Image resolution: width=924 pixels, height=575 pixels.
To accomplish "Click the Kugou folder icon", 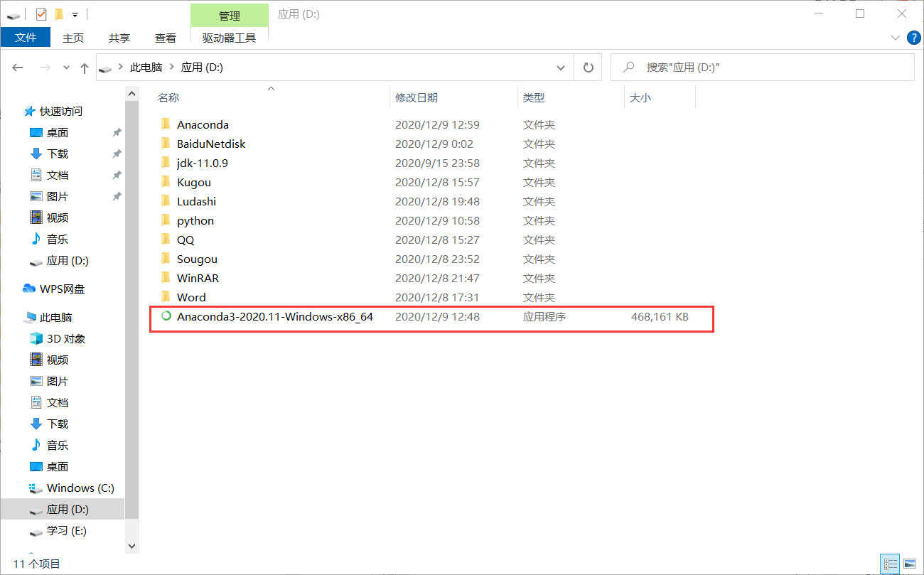I will click(x=166, y=182).
